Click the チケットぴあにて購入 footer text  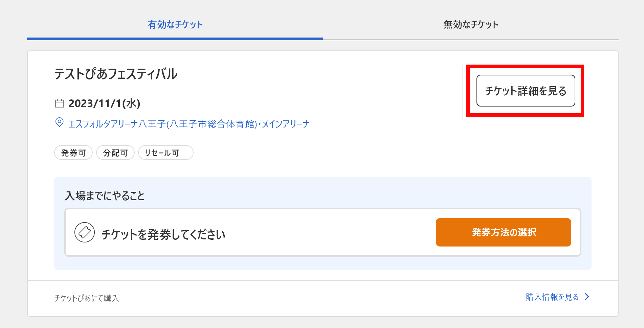[x=87, y=298]
